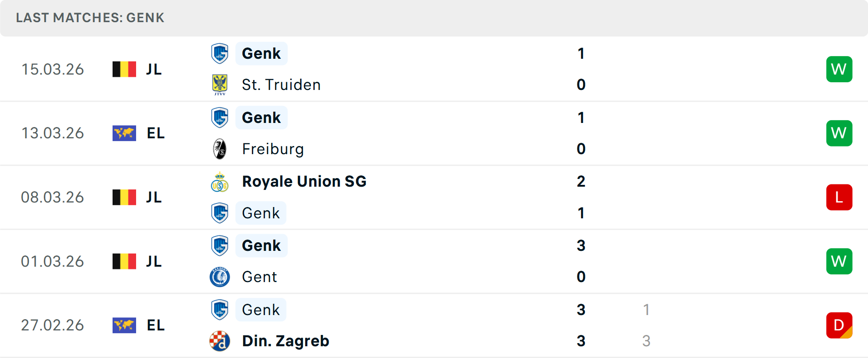The height and width of the screenshot is (358, 868).
Task: Click Europa League flag on 13.03.26 match
Action: click(x=124, y=133)
